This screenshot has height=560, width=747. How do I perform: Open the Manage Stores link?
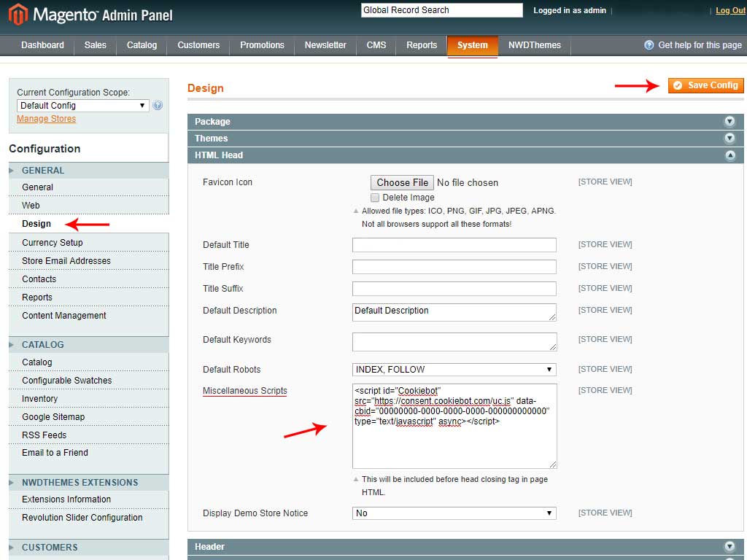tap(46, 119)
